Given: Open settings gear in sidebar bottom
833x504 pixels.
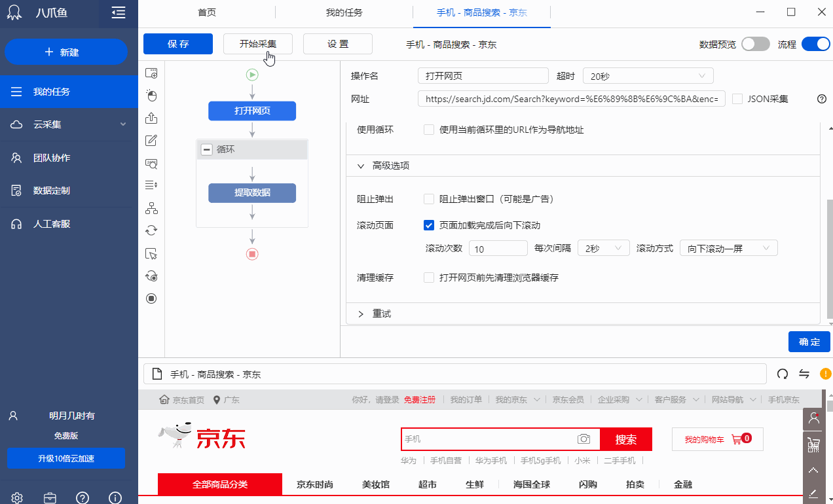Looking at the screenshot, I should coord(17,497).
